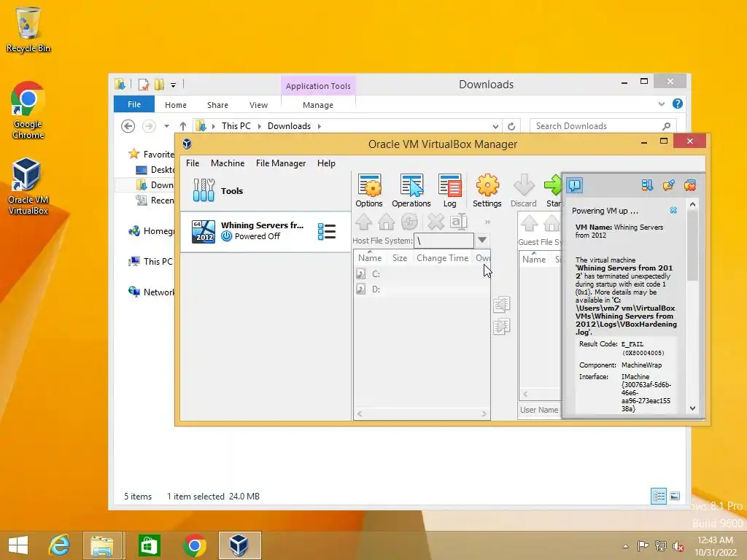Open This PC in navigation pane
The width and height of the screenshot is (747, 560).
click(x=151, y=262)
